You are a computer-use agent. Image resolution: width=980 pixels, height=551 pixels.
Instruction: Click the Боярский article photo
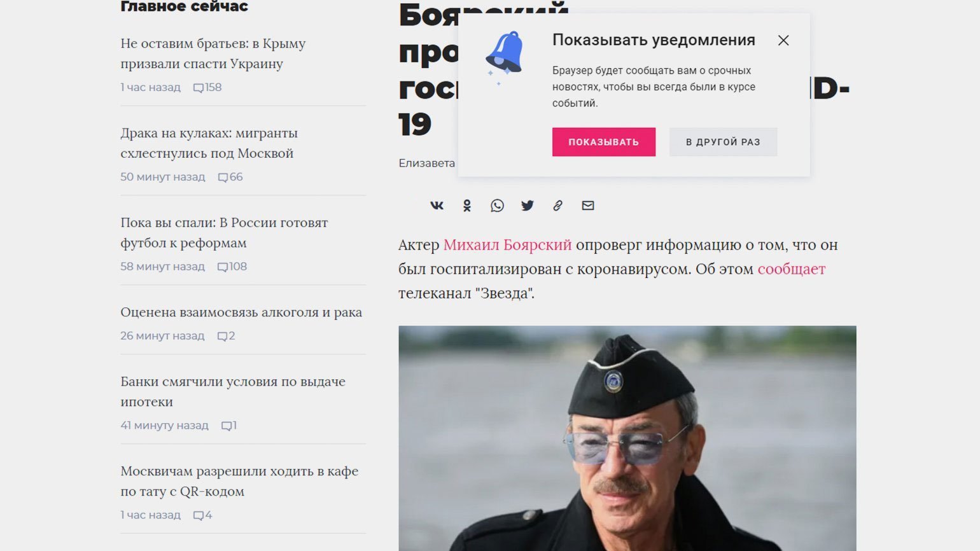click(x=627, y=438)
